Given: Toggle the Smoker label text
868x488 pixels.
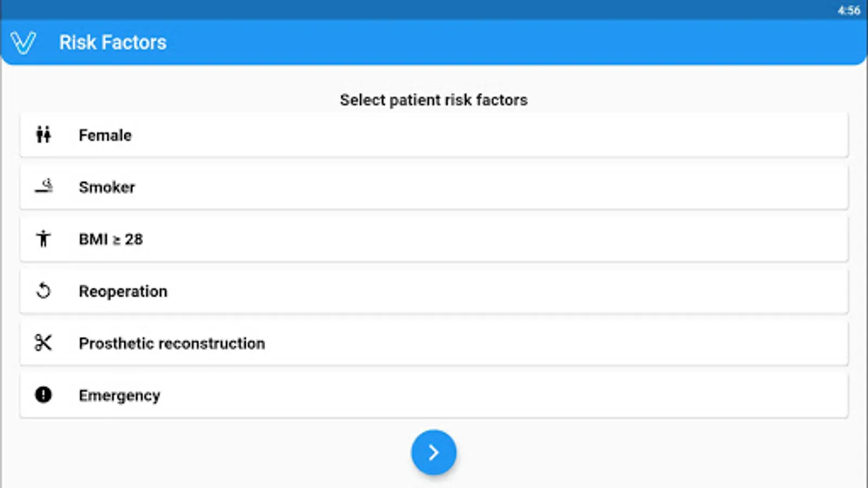Looking at the screenshot, I should coord(107,187).
